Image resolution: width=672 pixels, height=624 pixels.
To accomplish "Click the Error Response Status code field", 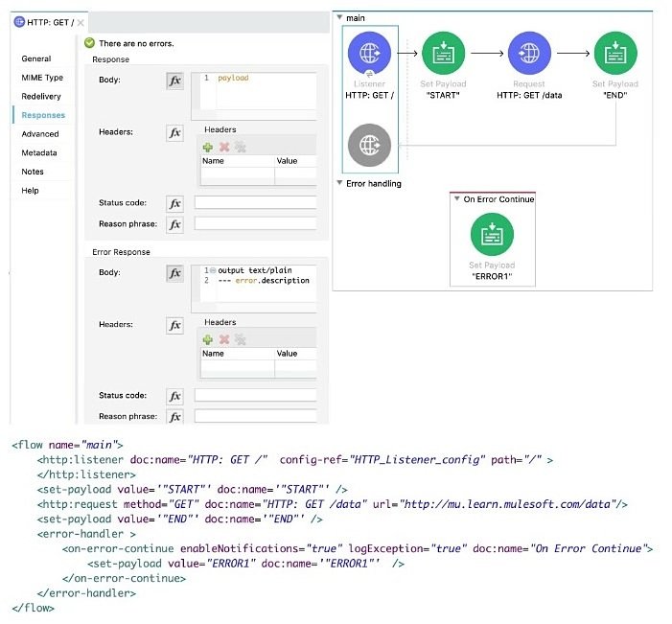I will click(255, 395).
